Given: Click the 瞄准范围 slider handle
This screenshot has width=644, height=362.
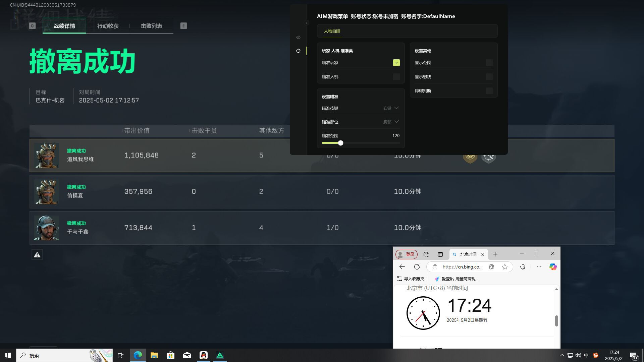Looking at the screenshot, I should click(x=340, y=143).
